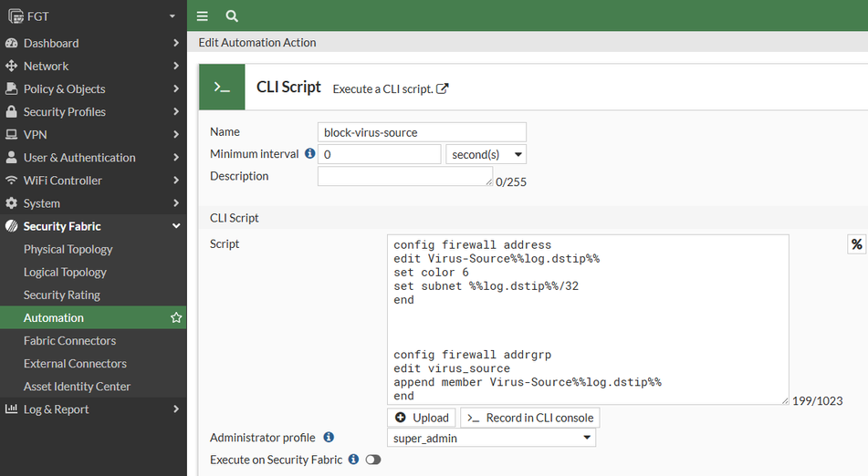The height and width of the screenshot is (476, 868).
Task: Click the search magnifier icon
Action: (232, 16)
